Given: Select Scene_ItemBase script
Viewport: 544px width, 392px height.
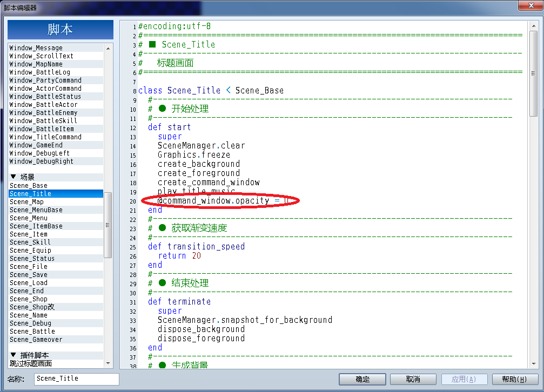Looking at the screenshot, I should (56, 226).
